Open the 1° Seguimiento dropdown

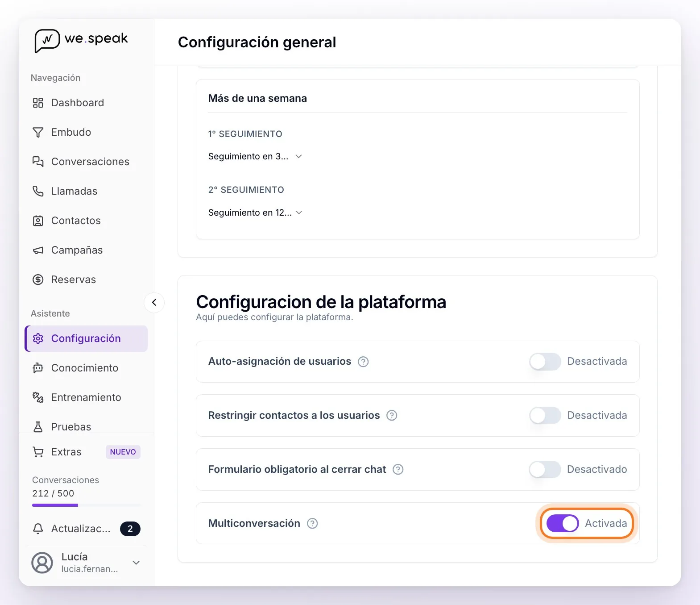(x=255, y=157)
